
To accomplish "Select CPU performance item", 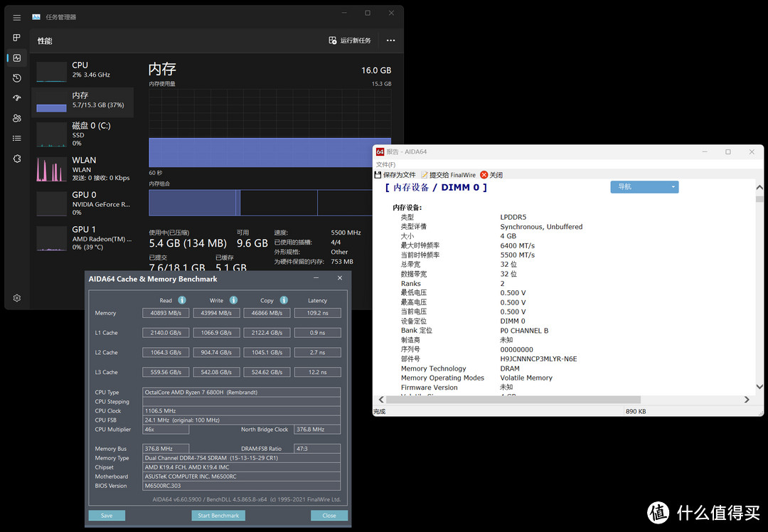I will point(82,70).
